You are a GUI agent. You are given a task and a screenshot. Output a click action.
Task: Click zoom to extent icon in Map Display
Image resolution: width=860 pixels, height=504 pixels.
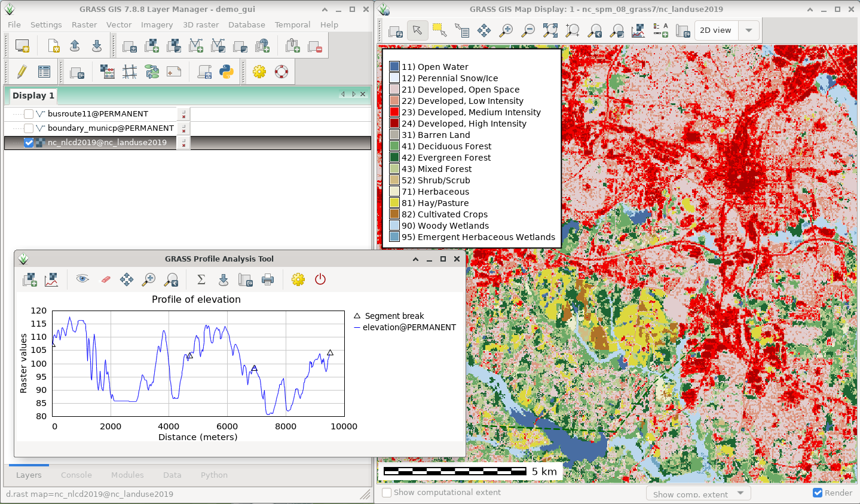[x=550, y=30]
